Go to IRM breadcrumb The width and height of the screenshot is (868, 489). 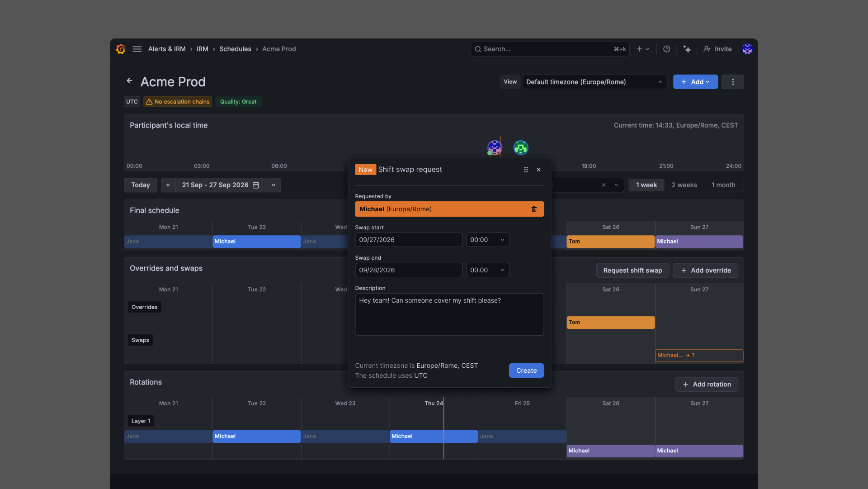pos(202,49)
